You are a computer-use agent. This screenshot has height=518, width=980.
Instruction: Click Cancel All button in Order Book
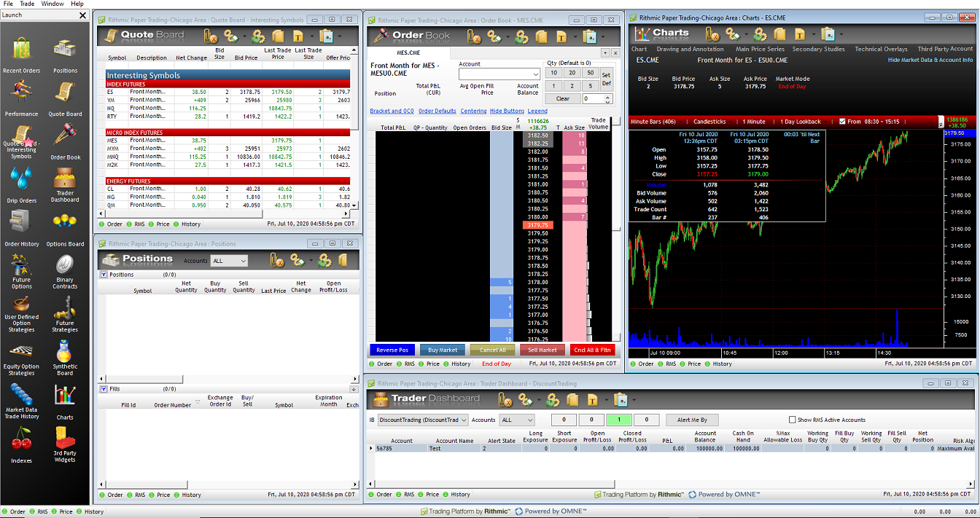(493, 350)
